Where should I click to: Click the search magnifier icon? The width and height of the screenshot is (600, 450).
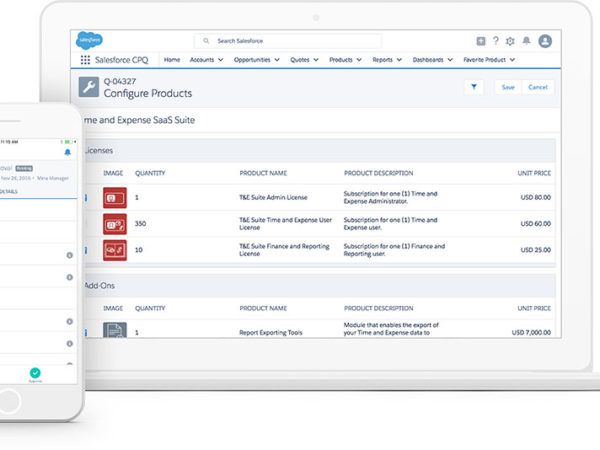click(x=206, y=41)
